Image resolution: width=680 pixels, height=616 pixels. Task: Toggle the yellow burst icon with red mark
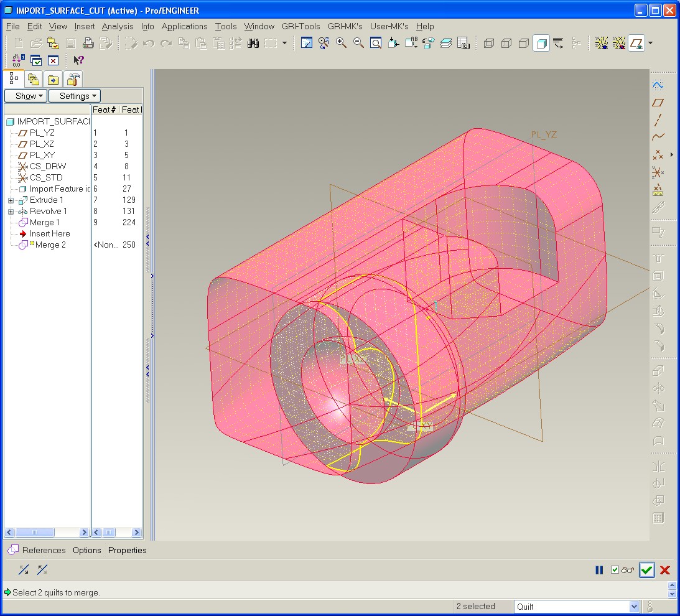point(619,43)
